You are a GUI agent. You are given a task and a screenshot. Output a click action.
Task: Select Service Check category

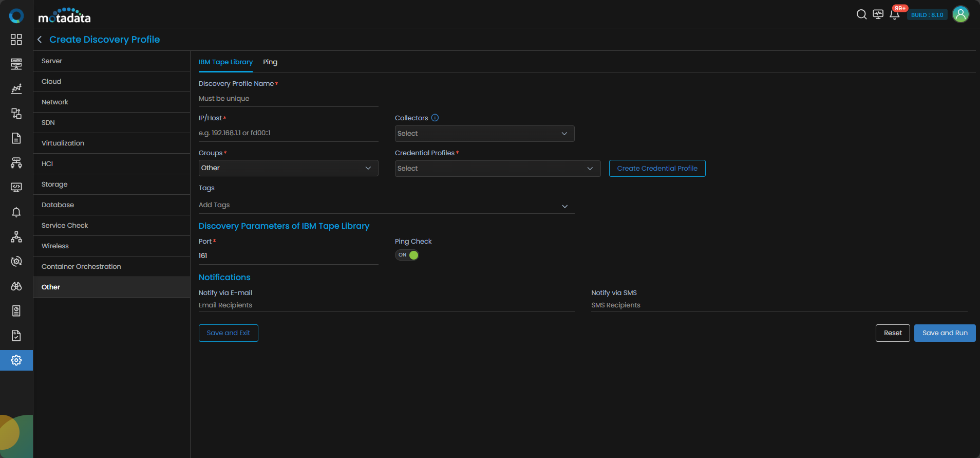tap(65, 226)
